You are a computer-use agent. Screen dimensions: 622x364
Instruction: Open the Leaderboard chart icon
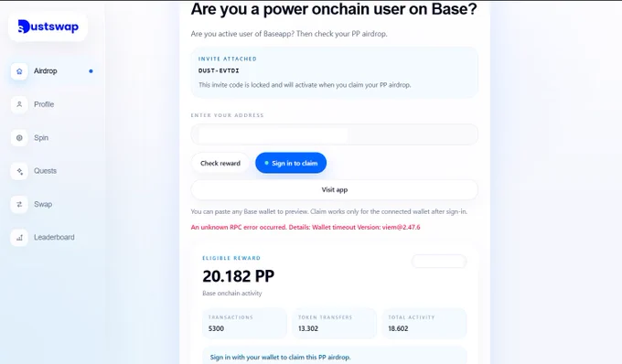(19, 238)
